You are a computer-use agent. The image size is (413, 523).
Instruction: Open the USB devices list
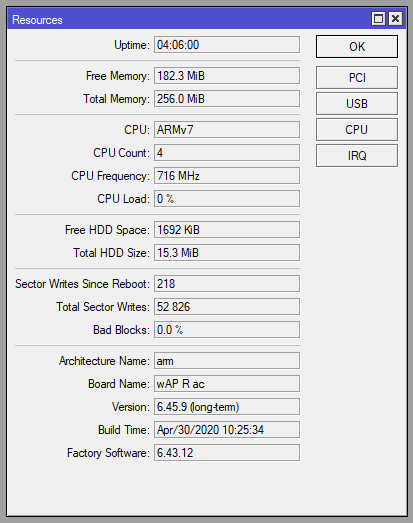coord(357,103)
